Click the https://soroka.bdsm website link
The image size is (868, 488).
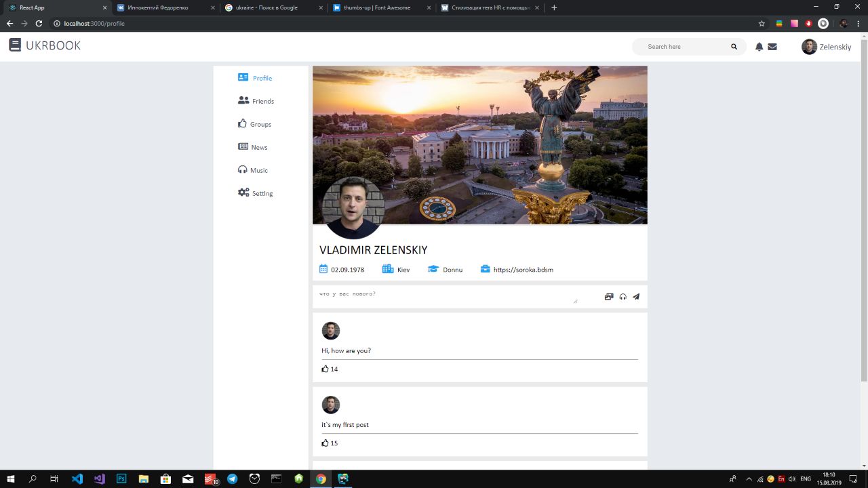click(x=524, y=270)
